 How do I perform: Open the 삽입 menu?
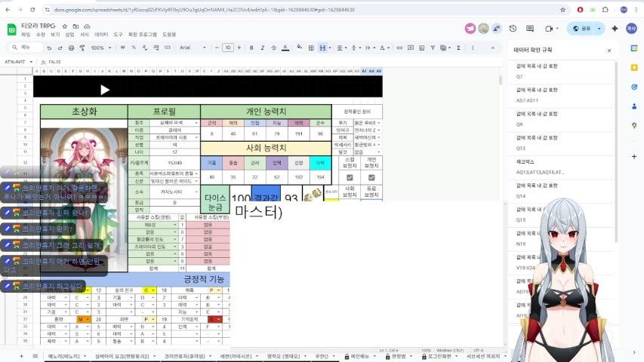coord(69,35)
